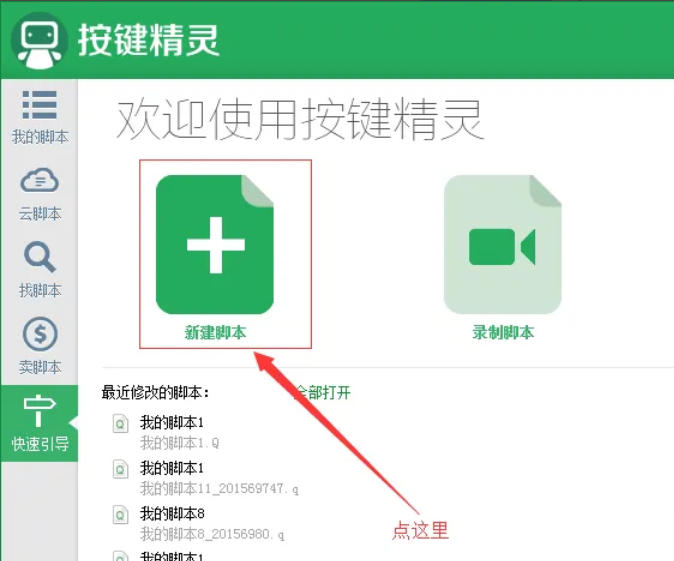Click the green plus 新建脚本 icon
This screenshot has height=561, width=674.
pos(215,245)
